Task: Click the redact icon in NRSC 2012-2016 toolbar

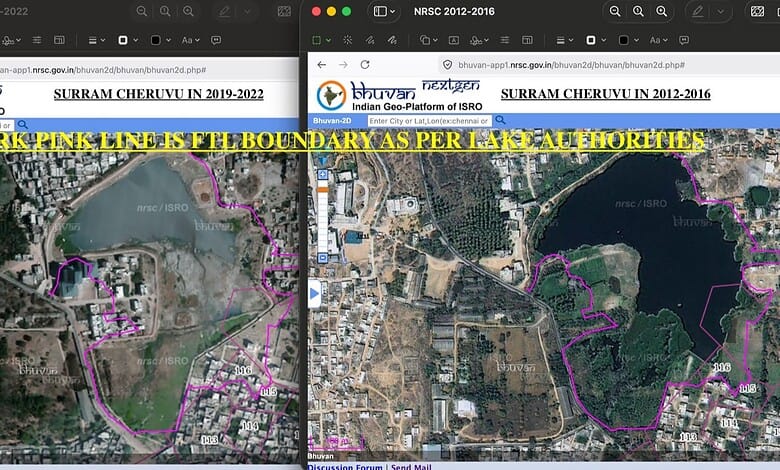Action: (757, 11)
